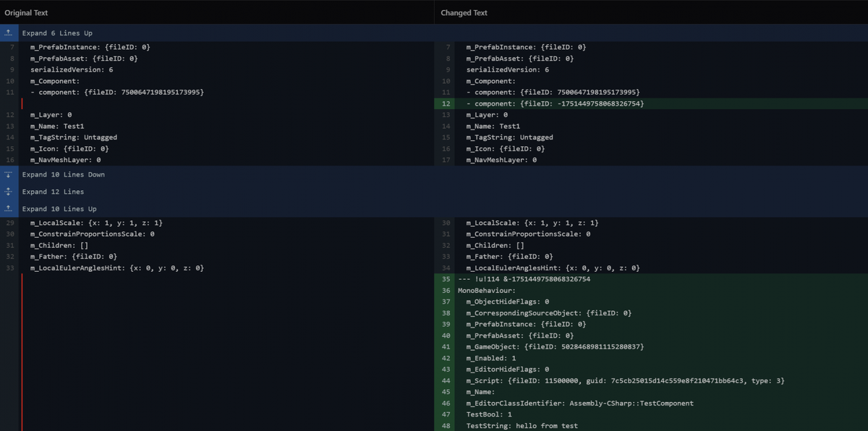This screenshot has width=868, height=431.
Task: Select 'm_Father: {fileID: 0}' in Original pane
Action: (74, 257)
